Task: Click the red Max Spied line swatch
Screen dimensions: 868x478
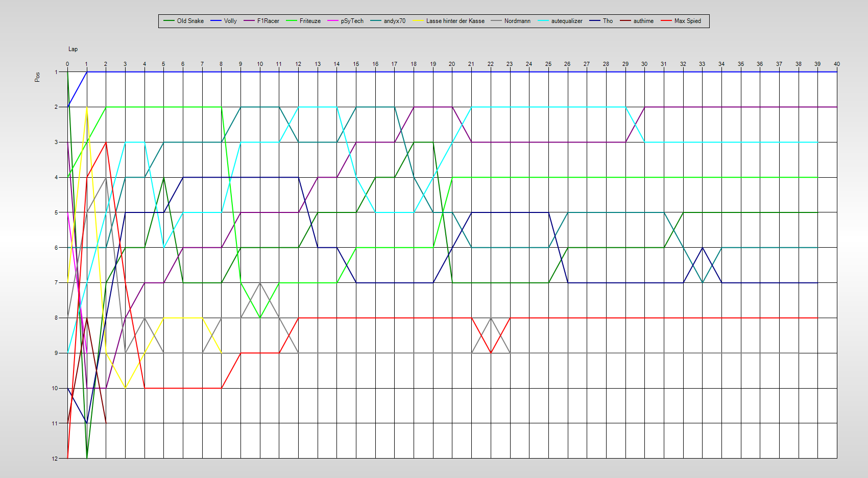Action: (x=666, y=21)
